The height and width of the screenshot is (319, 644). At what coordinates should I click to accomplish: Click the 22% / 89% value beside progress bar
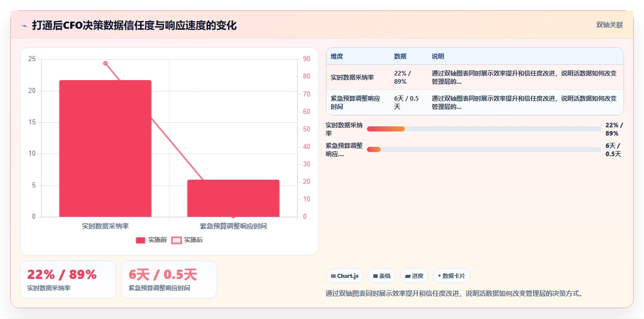(614, 129)
